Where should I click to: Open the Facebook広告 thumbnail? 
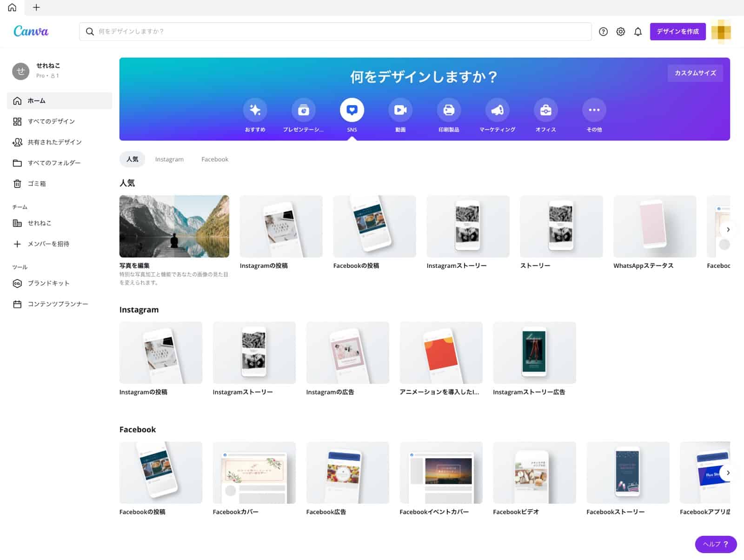[x=348, y=473]
